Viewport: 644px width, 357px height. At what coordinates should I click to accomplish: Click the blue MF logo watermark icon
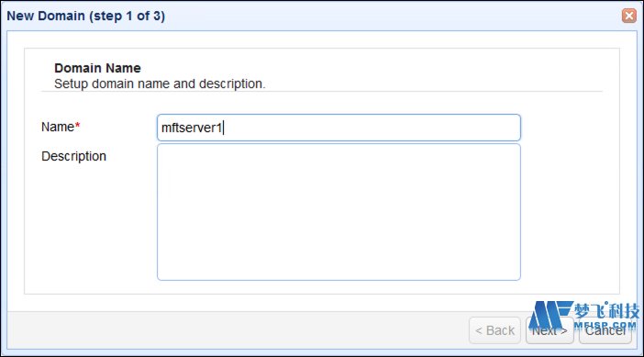coord(550,314)
